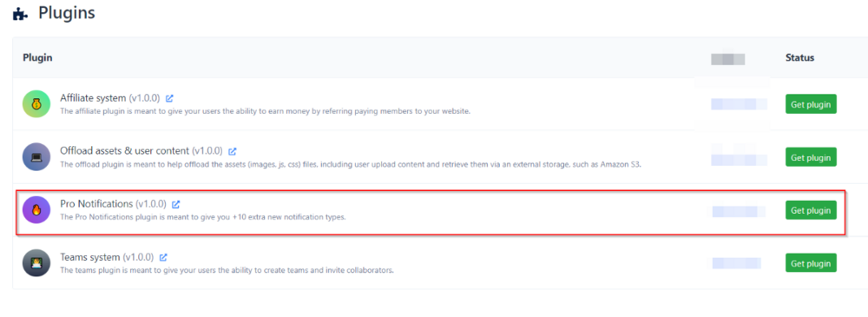Click the Plugins puzzle-piece header icon
The height and width of the screenshot is (317, 868).
pyautogui.click(x=20, y=14)
